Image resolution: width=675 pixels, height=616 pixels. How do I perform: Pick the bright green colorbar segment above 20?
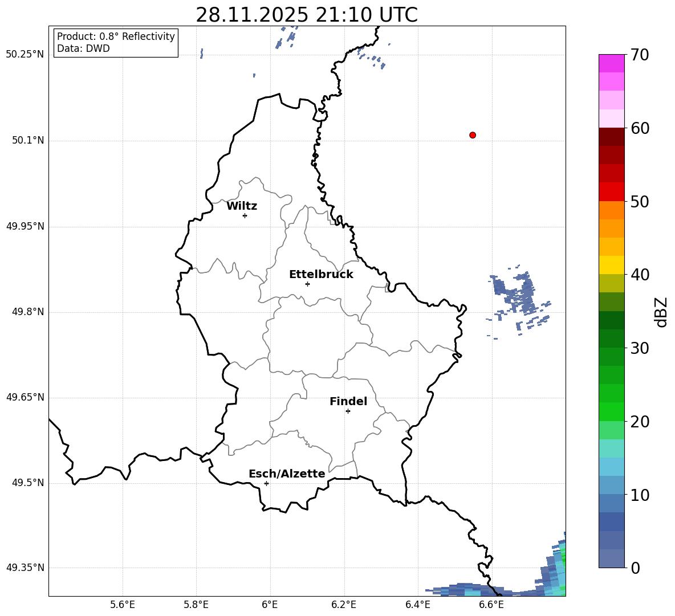pyautogui.click(x=612, y=411)
